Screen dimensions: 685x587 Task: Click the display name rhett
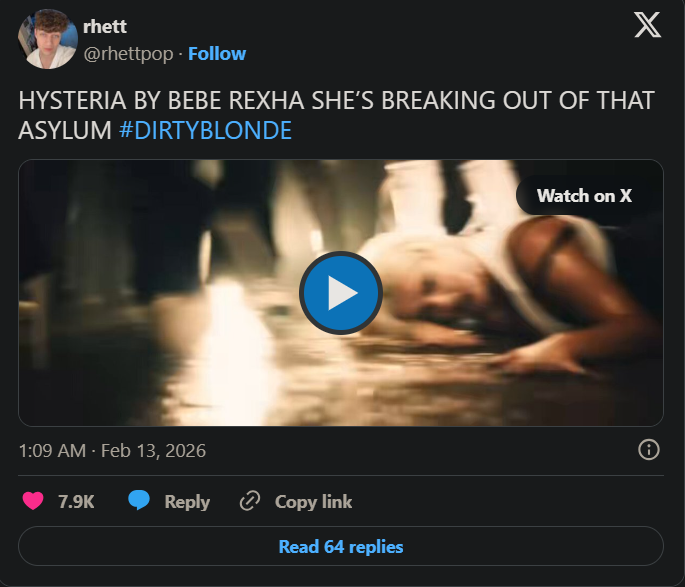105,27
